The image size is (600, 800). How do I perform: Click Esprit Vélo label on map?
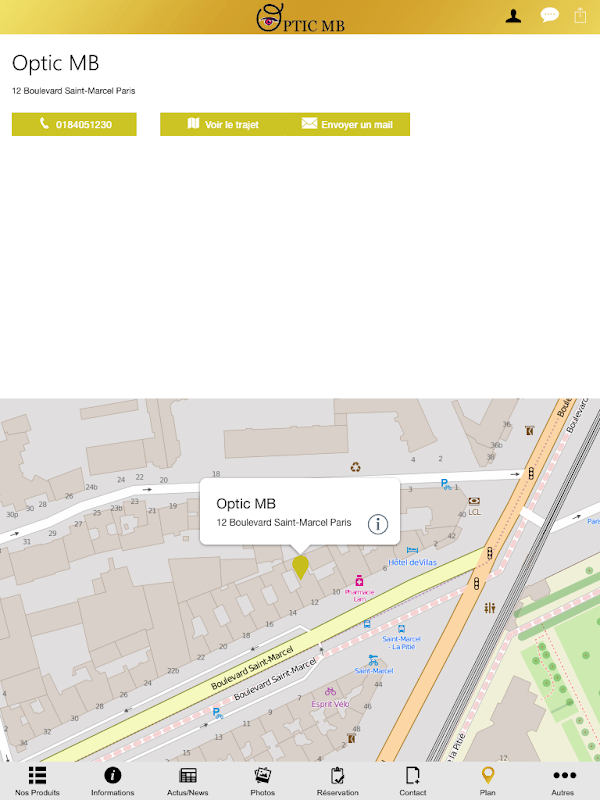330,704
